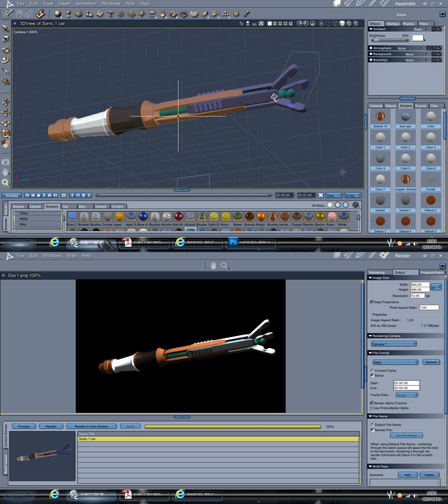Click the Internet Explorer icon in upper taskbar
This screenshot has height=504, width=448.
[x=54, y=242]
